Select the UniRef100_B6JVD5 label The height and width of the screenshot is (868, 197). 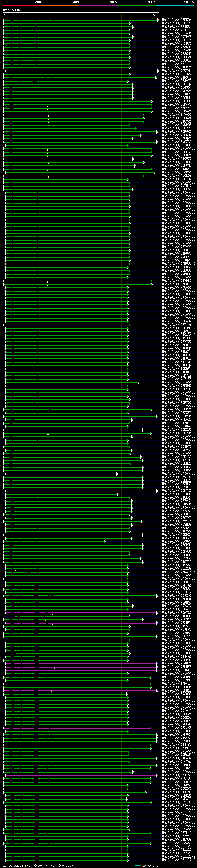[x=177, y=416]
